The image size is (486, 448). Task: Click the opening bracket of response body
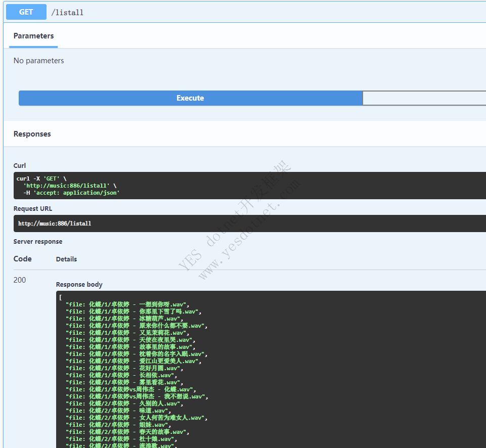(61, 297)
